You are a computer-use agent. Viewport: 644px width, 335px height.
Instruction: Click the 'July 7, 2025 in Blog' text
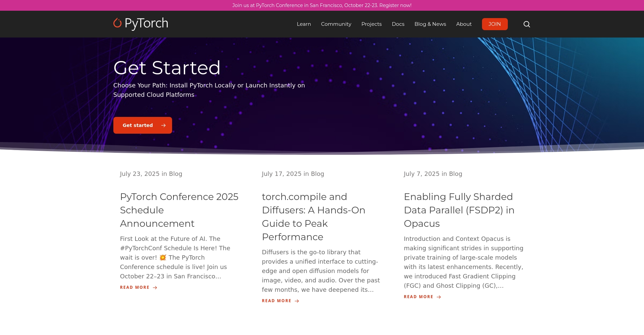433,174
